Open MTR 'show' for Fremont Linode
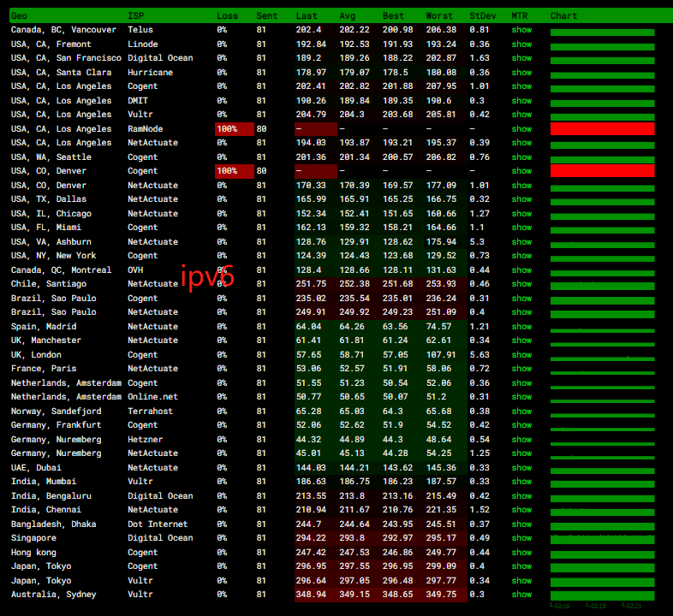The height and width of the screenshot is (616, 673). coord(521,44)
